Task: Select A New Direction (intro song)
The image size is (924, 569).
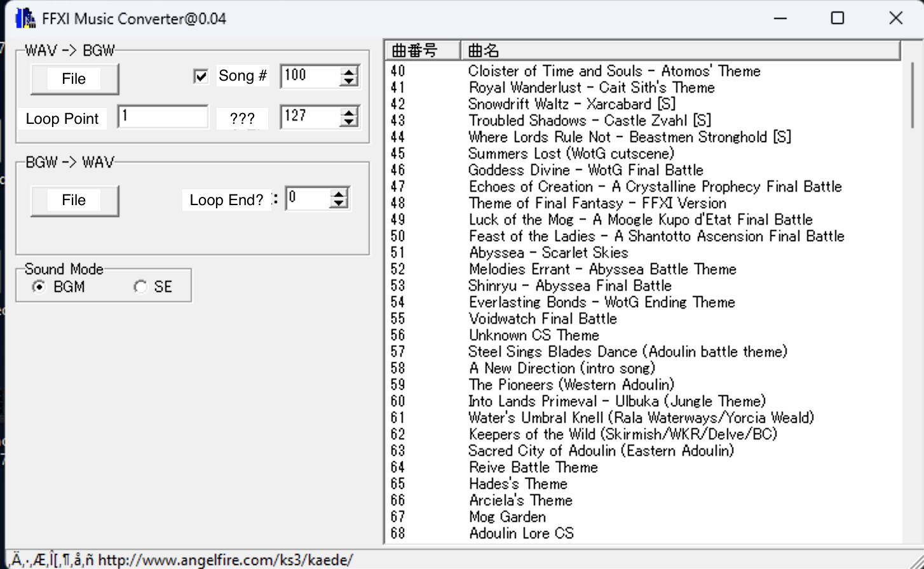Action: 644,368
